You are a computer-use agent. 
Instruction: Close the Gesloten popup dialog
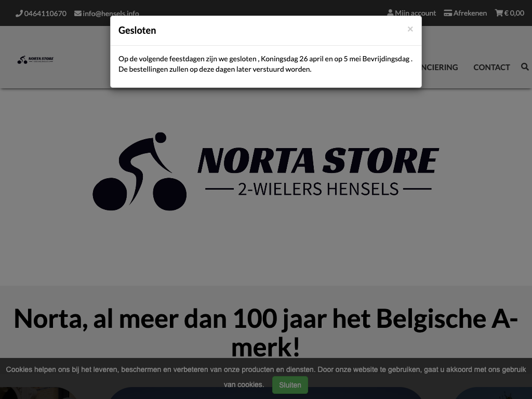click(410, 29)
